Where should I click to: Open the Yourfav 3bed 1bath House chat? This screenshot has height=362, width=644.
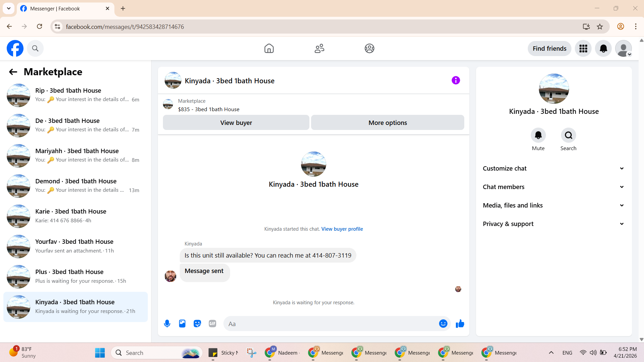pos(76,246)
